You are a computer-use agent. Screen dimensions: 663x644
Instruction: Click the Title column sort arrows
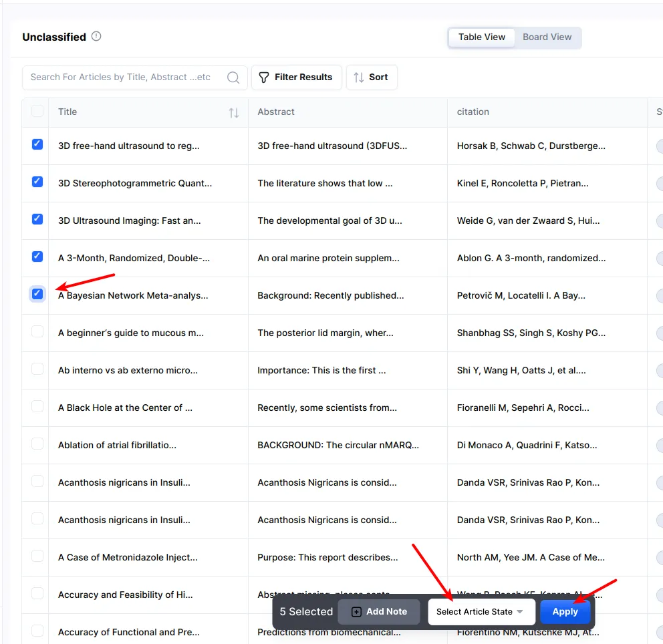coord(233,113)
